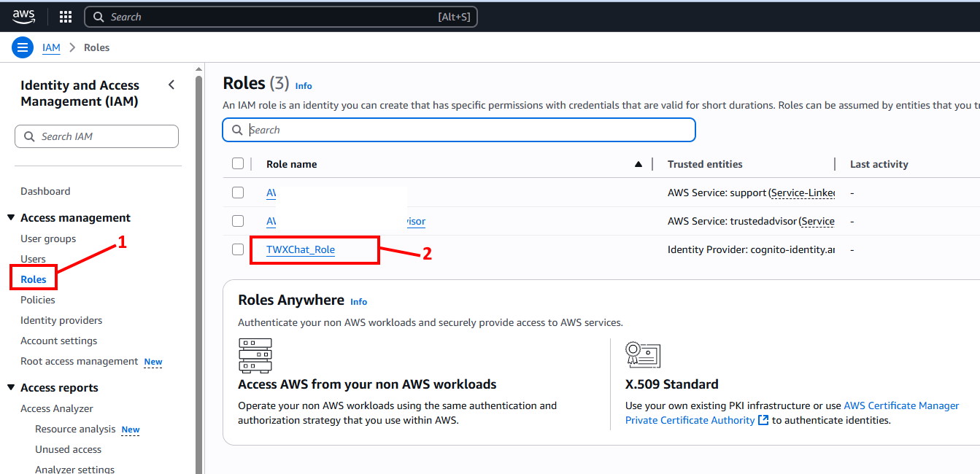
Task: Go to Identity providers in the sidebar
Action: 61,320
